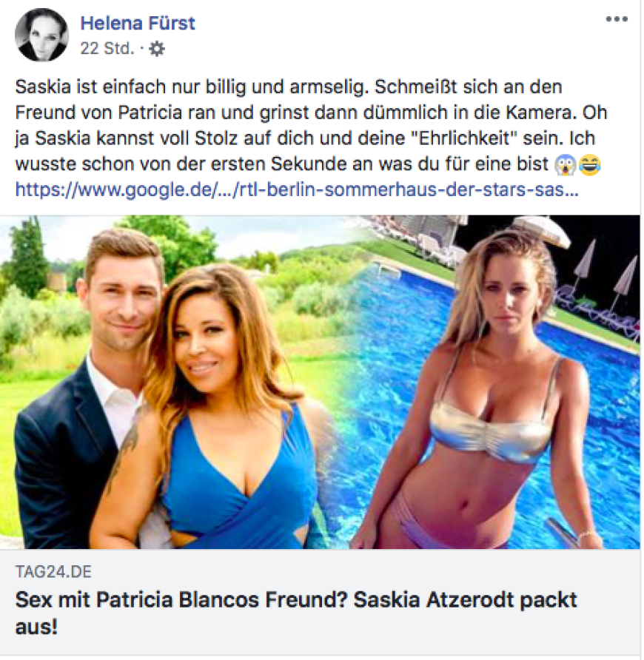Screen dimensions: 644x660
Task: Open the three-dot post options menu
Action: (617, 19)
